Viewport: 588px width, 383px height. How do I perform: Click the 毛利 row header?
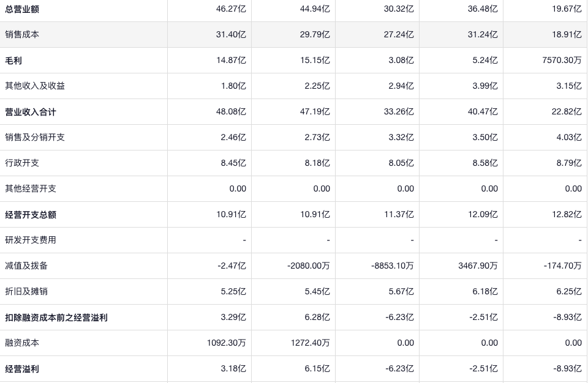coord(13,61)
